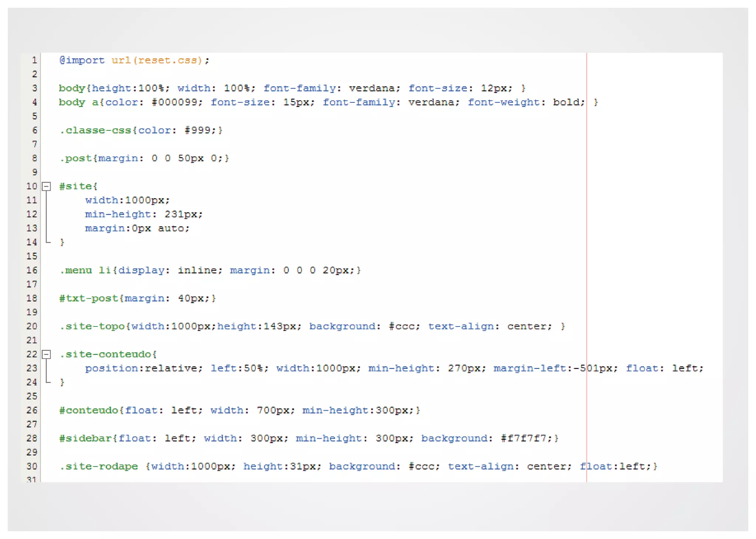
Task: Click the #f7f7f7 background color value
Action: [523, 438]
